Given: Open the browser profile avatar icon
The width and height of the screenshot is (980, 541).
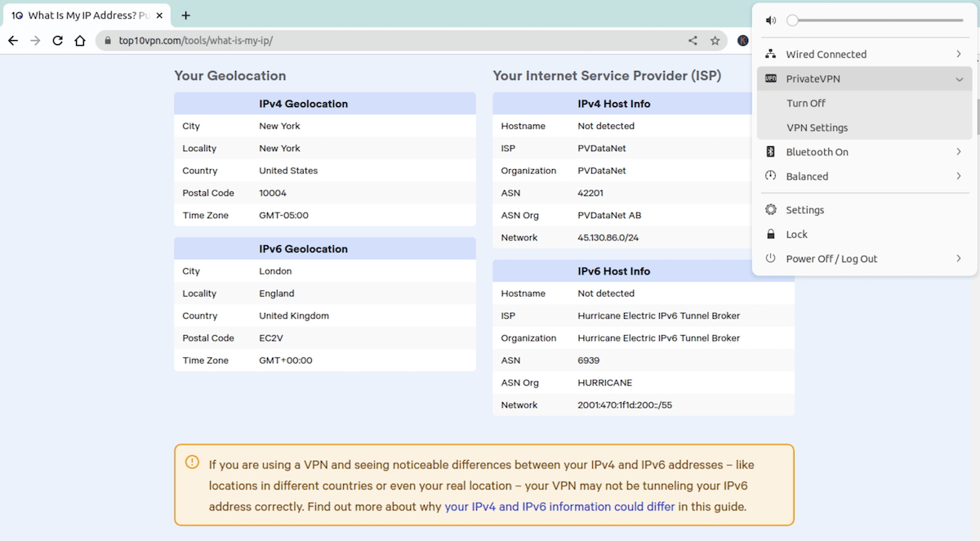Looking at the screenshot, I should (x=743, y=39).
